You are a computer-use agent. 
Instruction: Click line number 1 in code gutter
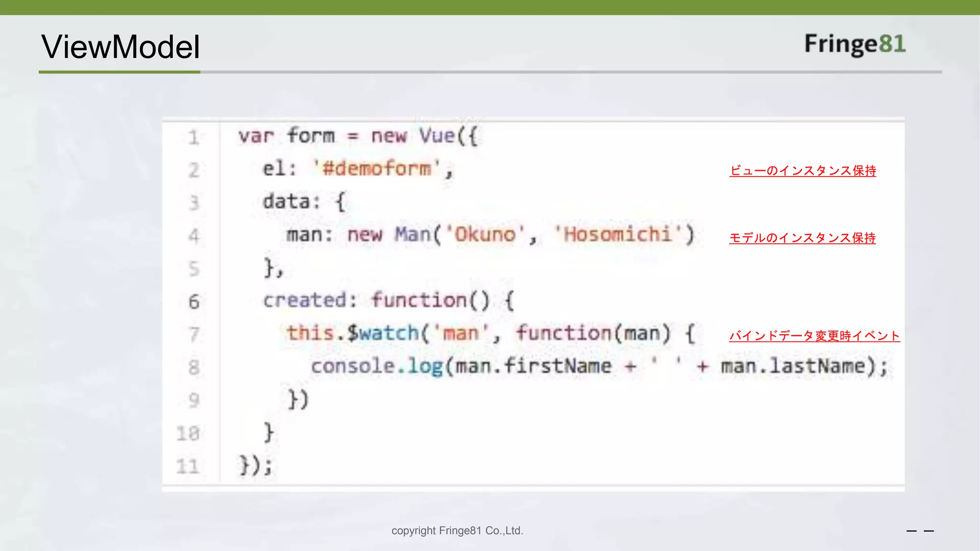(x=193, y=138)
